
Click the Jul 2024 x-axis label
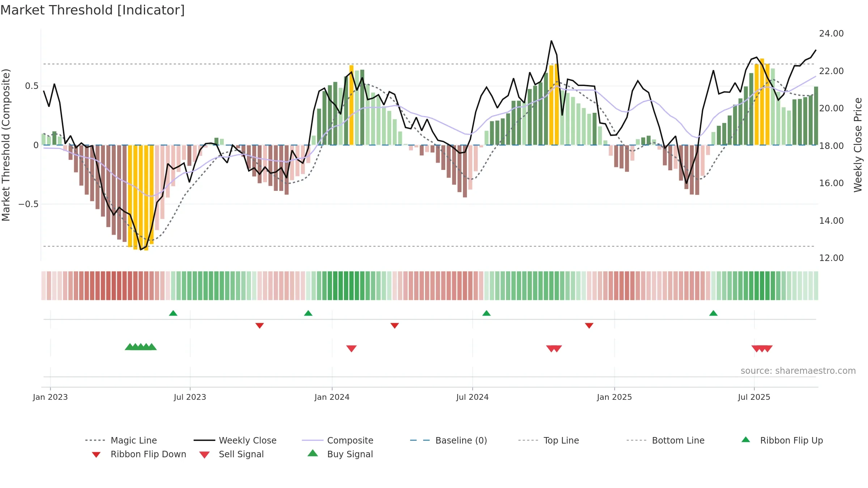pos(472,397)
